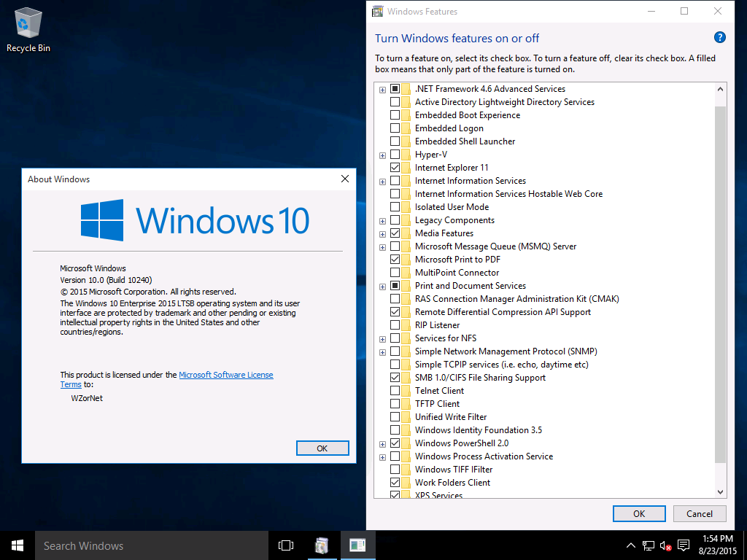Expand Windows PowerShell 2.0 node

tap(382, 444)
